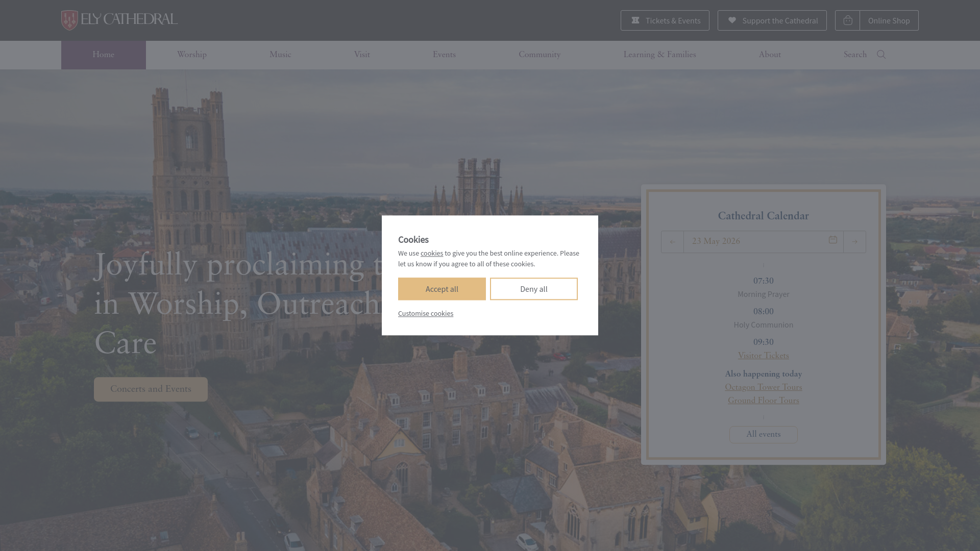The height and width of the screenshot is (551, 980).
Task: Click the Ely Cathedral crest logo
Action: pyautogui.click(x=69, y=20)
